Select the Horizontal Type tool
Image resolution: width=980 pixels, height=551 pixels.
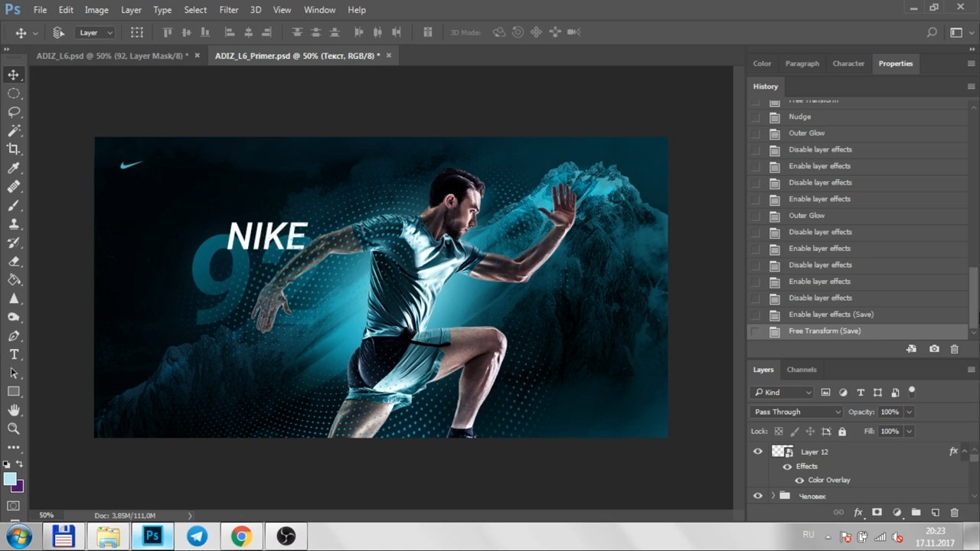pyautogui.click(x=14, y=354)
